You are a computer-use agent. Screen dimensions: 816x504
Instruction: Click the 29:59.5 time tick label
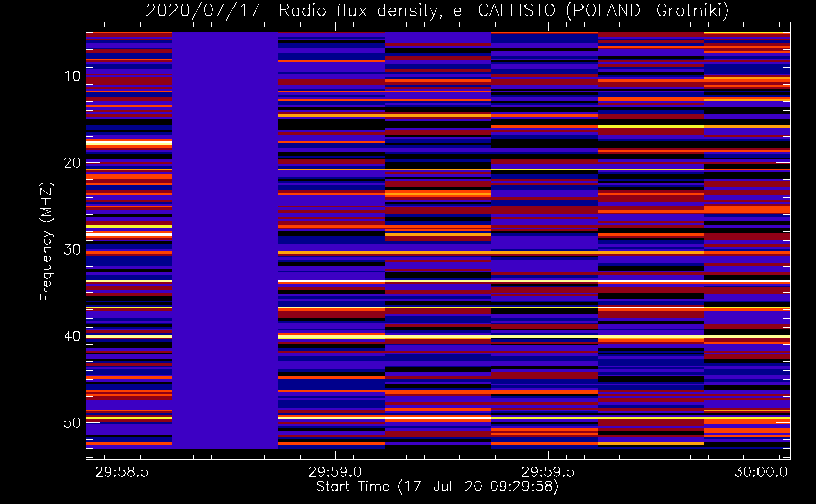548,472
